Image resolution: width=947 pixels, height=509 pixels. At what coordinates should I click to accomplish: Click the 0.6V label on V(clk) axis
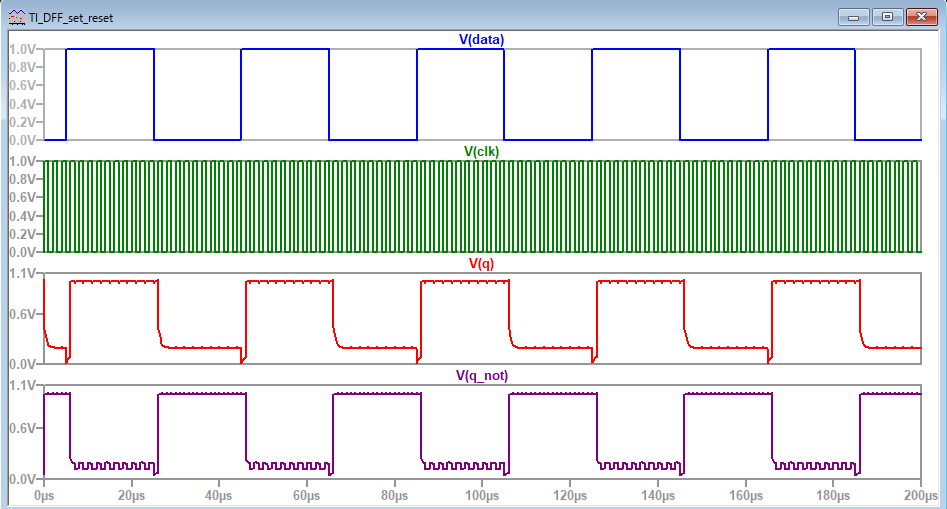[x=22, y=197]
